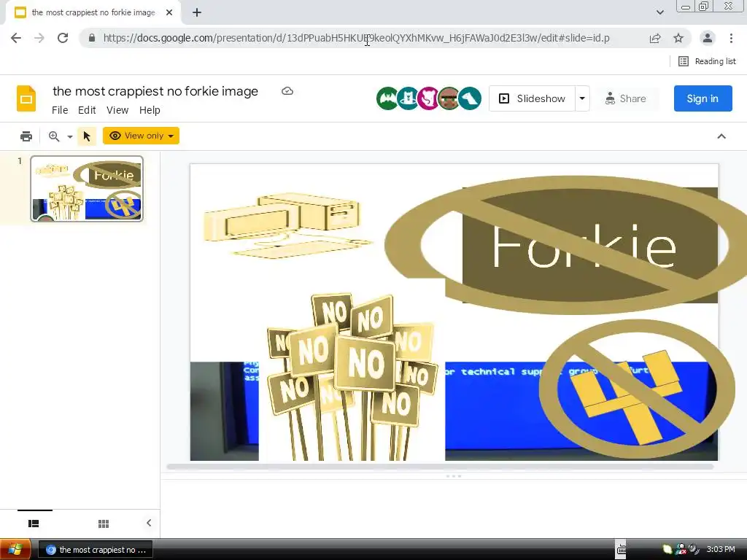747x560 pixels.
Task: Open the File menu
Action: point(60,110)
